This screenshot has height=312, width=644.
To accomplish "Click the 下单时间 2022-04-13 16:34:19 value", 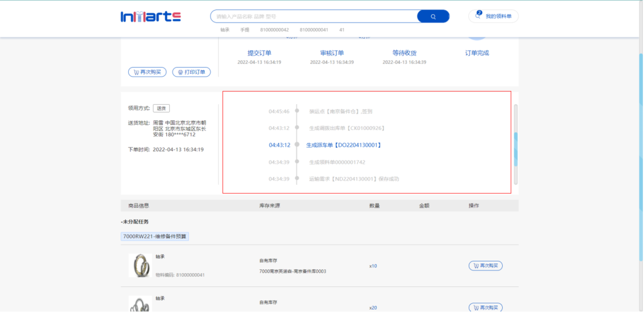I will [178, 149].
